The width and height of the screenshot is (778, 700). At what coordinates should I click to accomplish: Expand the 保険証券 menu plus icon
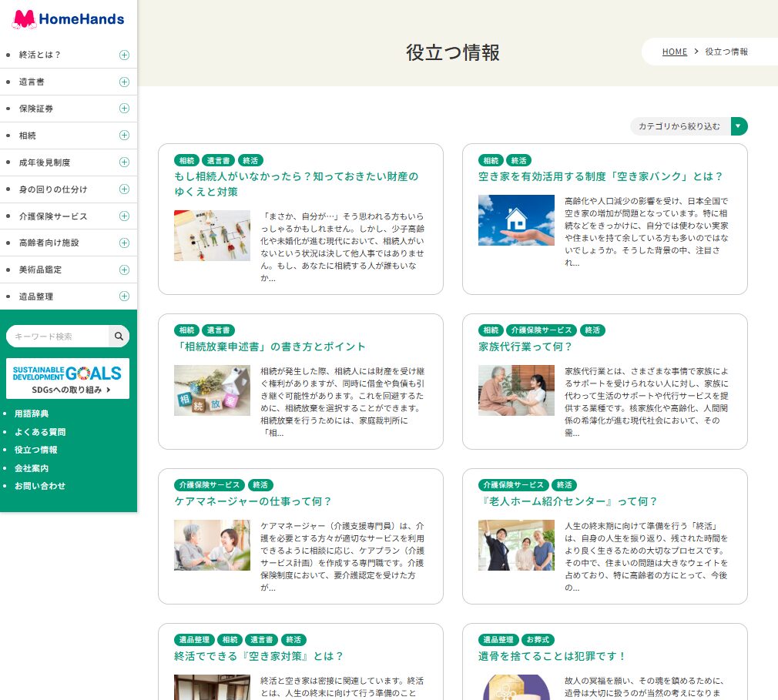click(x=125, y=108)
